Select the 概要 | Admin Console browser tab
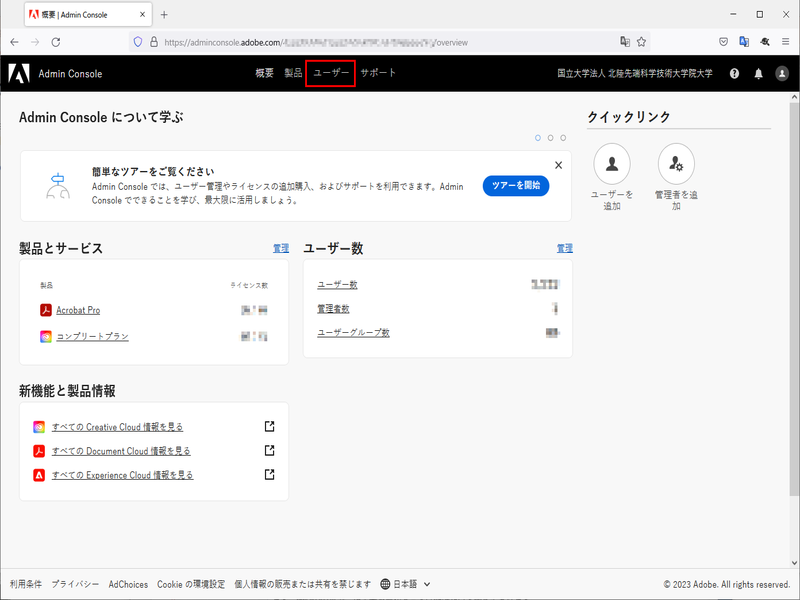Image resolution: width=800 pixels, height=600 pixels. coord(88,15)
